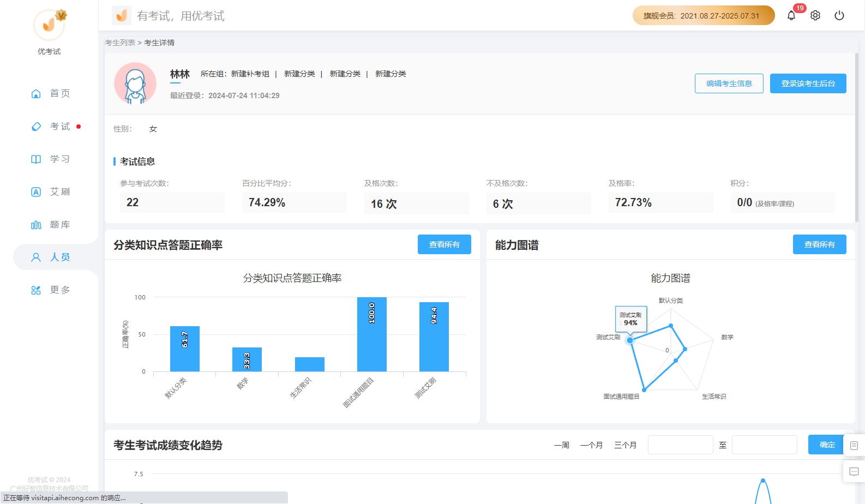
Task: Click the 生活常识 bar in chart
Action: [310, 364]
